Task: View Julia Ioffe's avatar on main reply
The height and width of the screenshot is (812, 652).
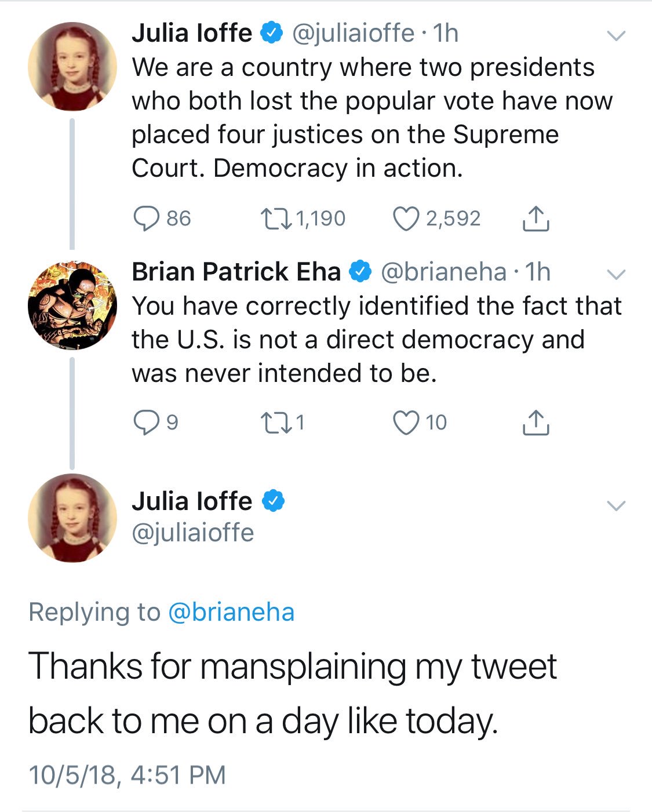Action: coord(72,518)
